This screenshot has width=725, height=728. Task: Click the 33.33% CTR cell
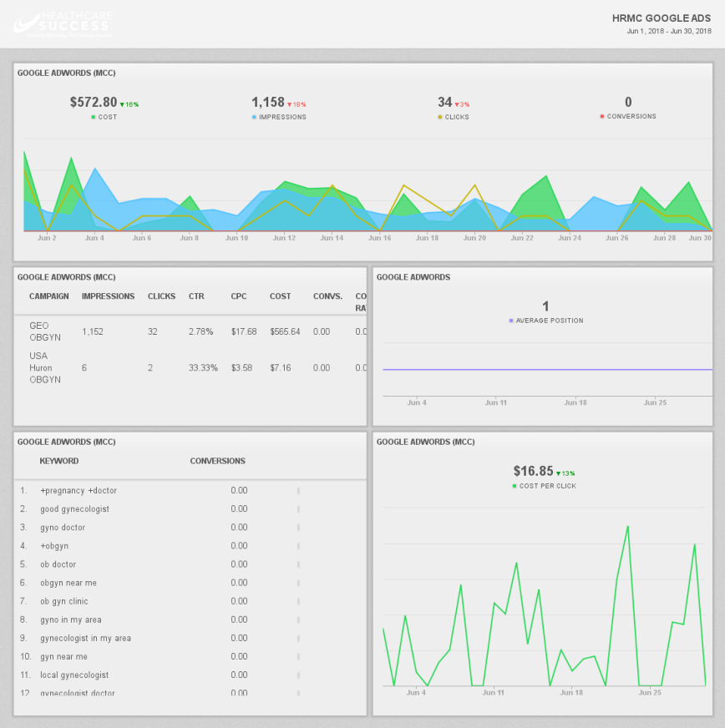pos(203,367)
